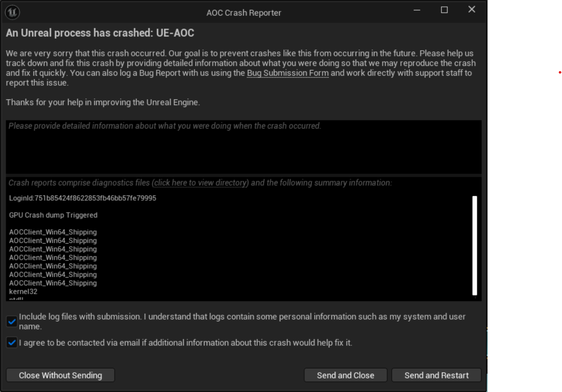Image resolution: width=562 pixels, height=392 pixels.
Task: Click first AOCClient_Win64_Shipping stack entry
Action: pyautogui.click(x=53, y=232)
